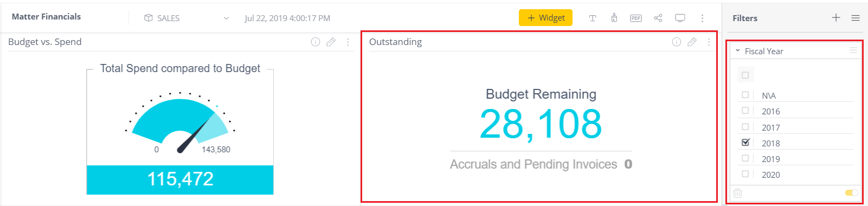This screenshot has width=868, height=206.
Task: Open Outstanding widget three-dot menu
Action: click(709, 42)
